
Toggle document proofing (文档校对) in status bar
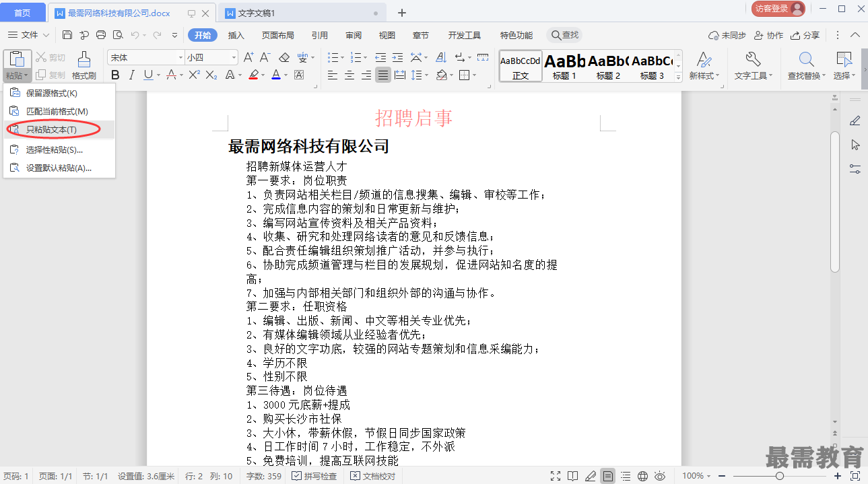(x=372, y=476)
